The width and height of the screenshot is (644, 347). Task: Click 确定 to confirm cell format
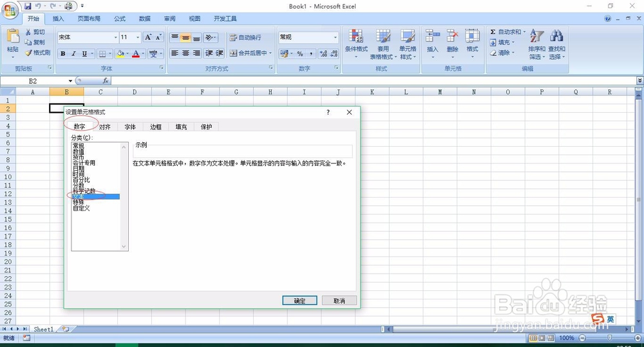[x=300, y=301]
